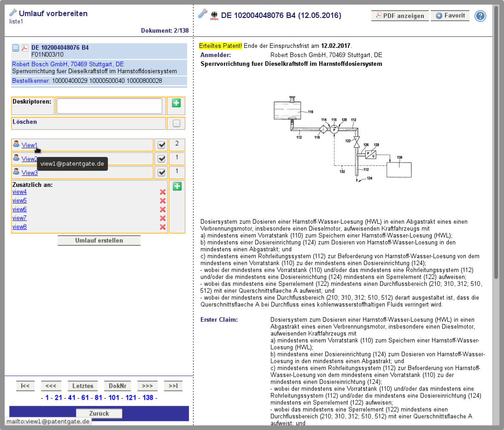This screenshot has width=504, height=430.
Task: Remove view6 with its red X
Action: (x=163, y=209)
